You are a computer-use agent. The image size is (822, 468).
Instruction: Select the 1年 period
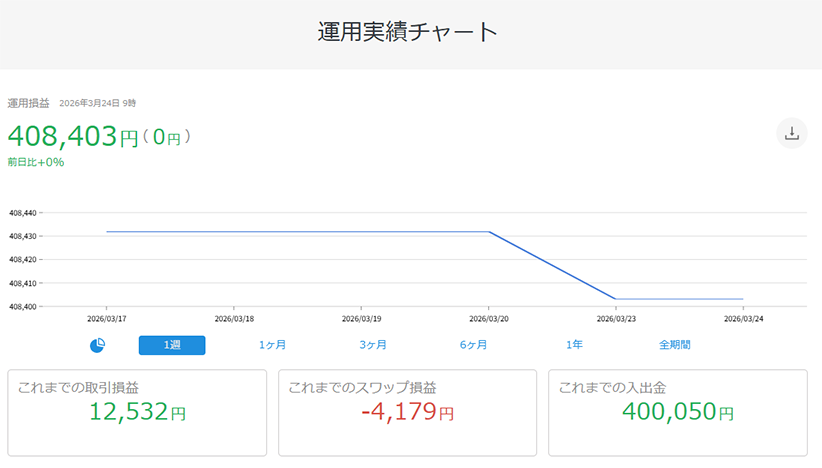(574, 345)
